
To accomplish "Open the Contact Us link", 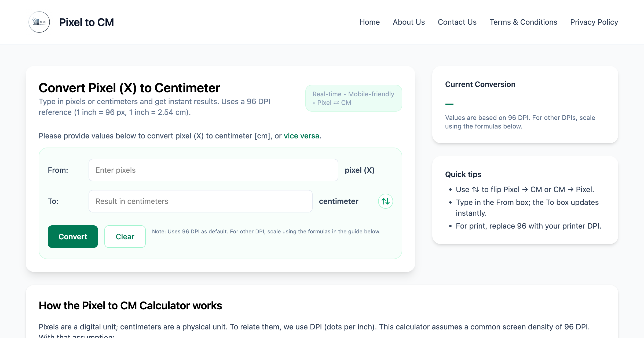I will (457, 22).
